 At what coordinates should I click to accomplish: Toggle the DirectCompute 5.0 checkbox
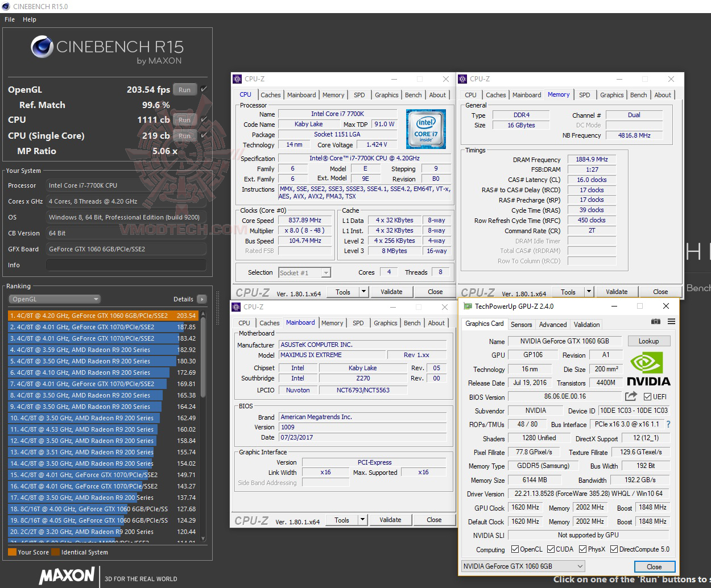tap(614, 549)
